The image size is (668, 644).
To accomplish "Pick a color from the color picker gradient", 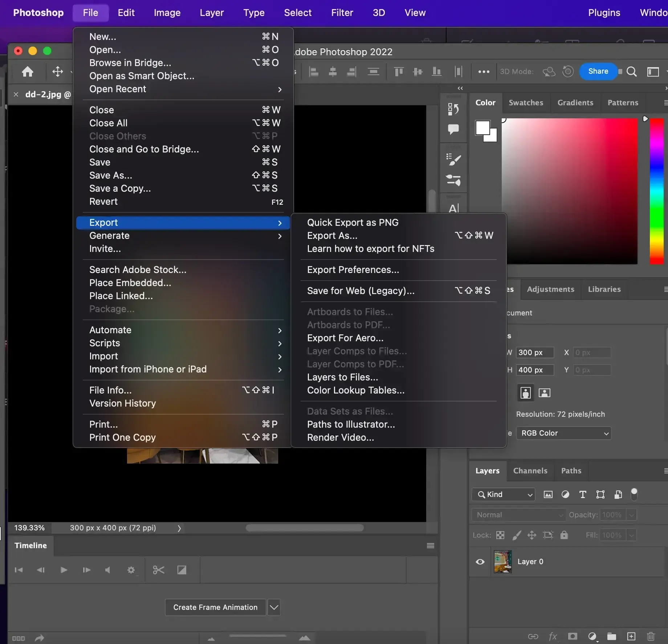I will pos(570,191).
